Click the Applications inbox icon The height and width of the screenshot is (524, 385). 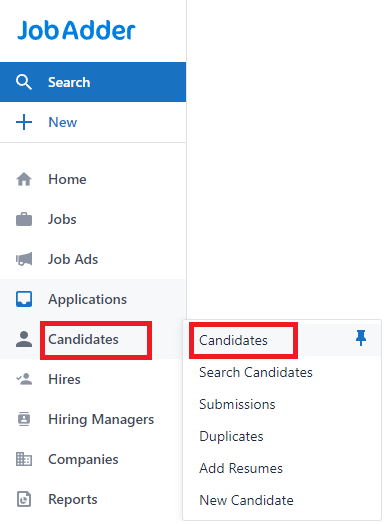tap(24, 299)
